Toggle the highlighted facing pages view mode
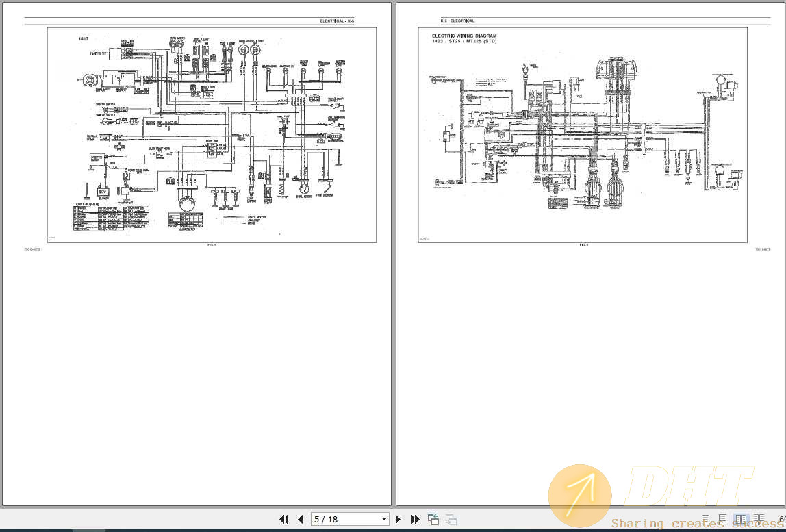This screenshot has height=532, width=786. (x=739, y=519)
